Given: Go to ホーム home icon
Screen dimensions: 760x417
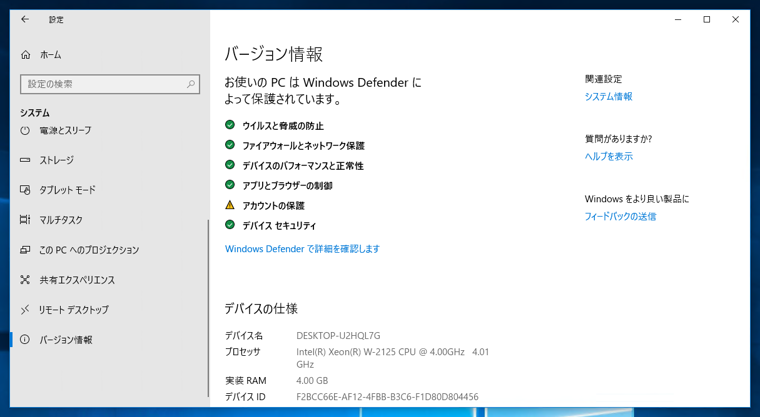Looking at the screenshot, I should tap(26, 55).
